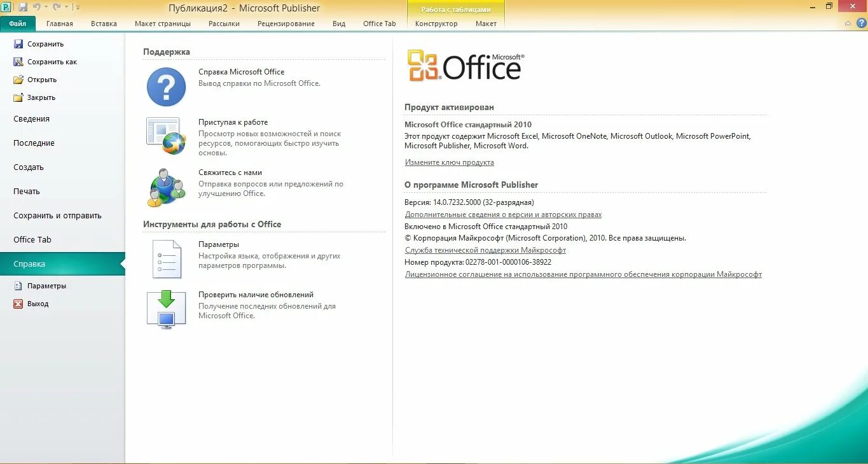Viewport: 868px width, 464px height.
Task: Switch to the Главная ribbon tab
Action: point(60,24)
